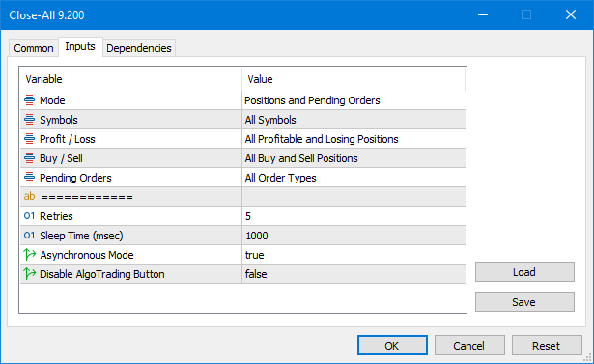Edit the Retries value 5
Viewport: 594px width, 364px height.
click(x=354, y=216)
